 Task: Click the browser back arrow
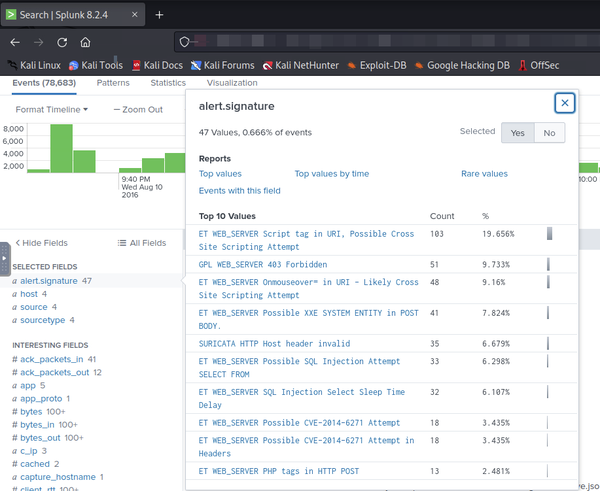tap(14, 42)
